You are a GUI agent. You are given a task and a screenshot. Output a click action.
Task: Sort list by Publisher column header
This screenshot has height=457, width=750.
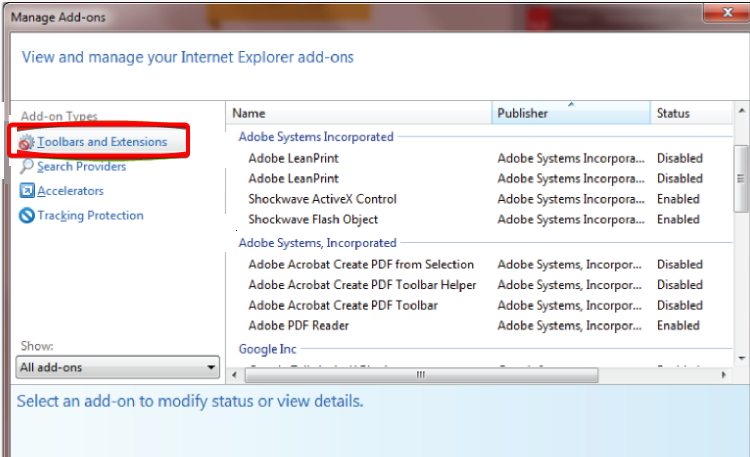click(x=571, y=113)
